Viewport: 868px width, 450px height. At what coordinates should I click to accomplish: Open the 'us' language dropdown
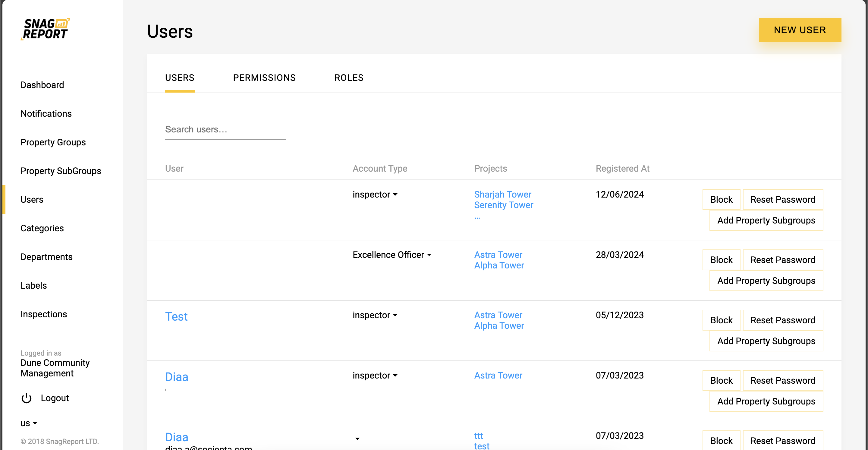pyautogui.click(x=29, y=423)
